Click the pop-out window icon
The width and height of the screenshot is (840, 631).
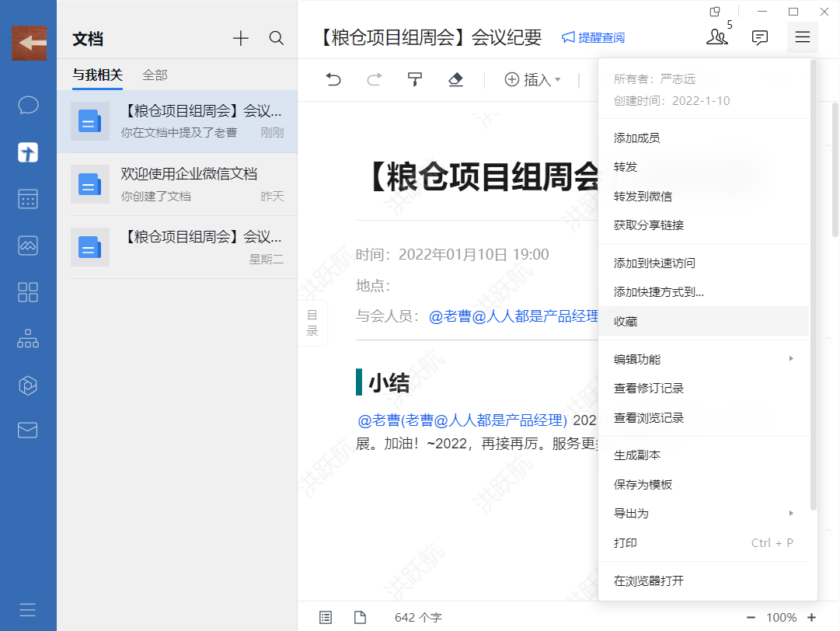click(x=715, y=12)
